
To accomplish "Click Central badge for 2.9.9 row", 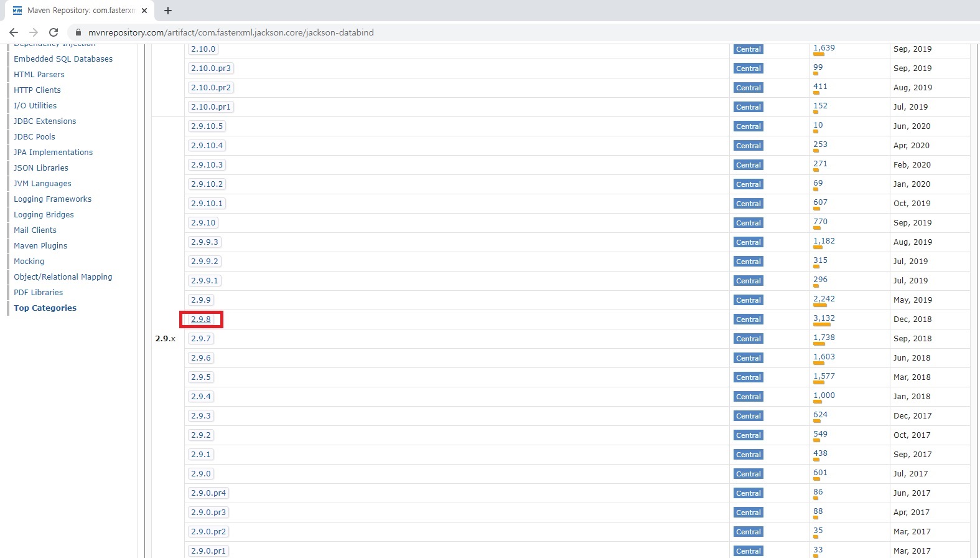I will click(x=748, y=300).
